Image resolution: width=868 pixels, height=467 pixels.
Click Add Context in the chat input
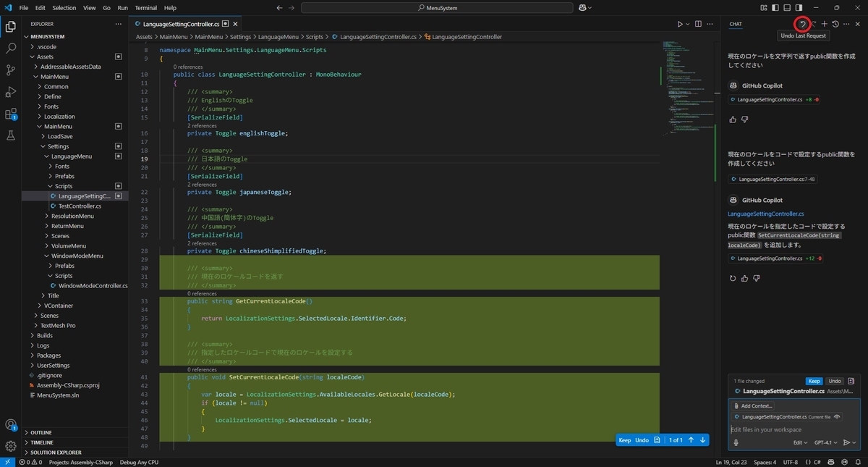(754, 405)
